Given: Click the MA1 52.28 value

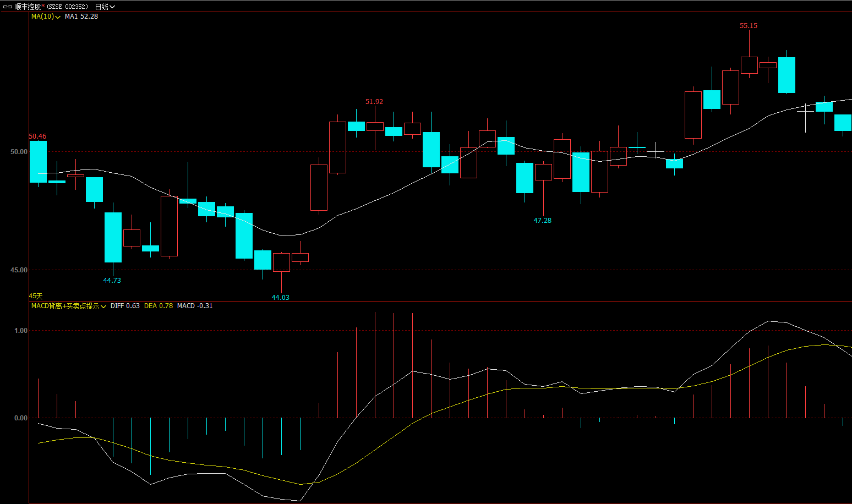Looking at the screenshot, I should point(81,17).
